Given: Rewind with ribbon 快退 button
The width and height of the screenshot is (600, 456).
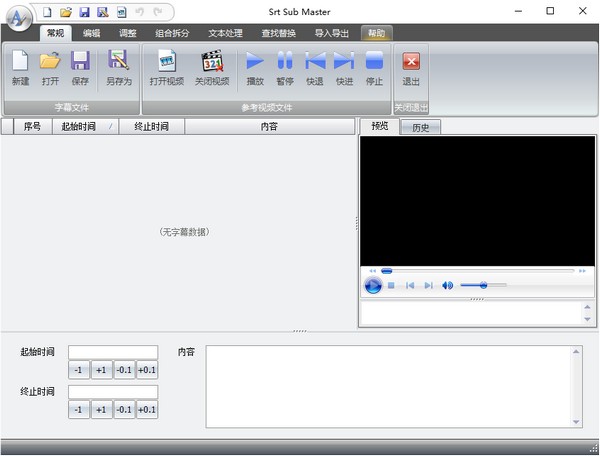Looking at the screenshot, I should pyautogui.click(x=315, y=68).
